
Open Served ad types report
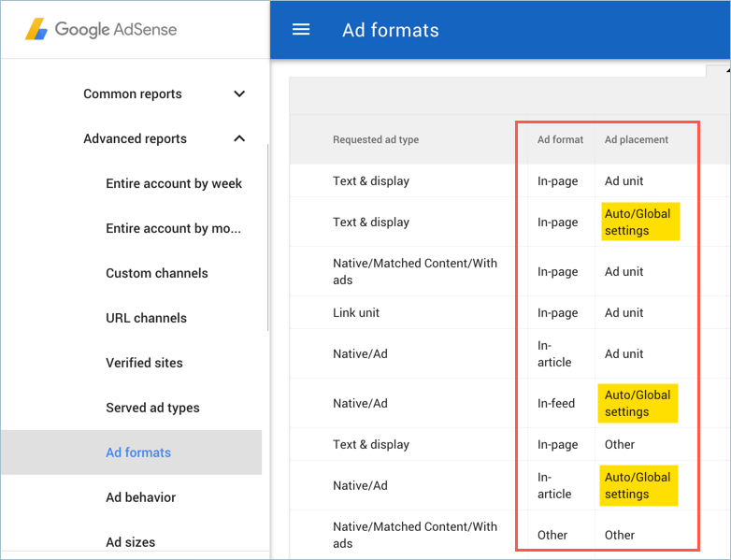(x=152, y=408)
